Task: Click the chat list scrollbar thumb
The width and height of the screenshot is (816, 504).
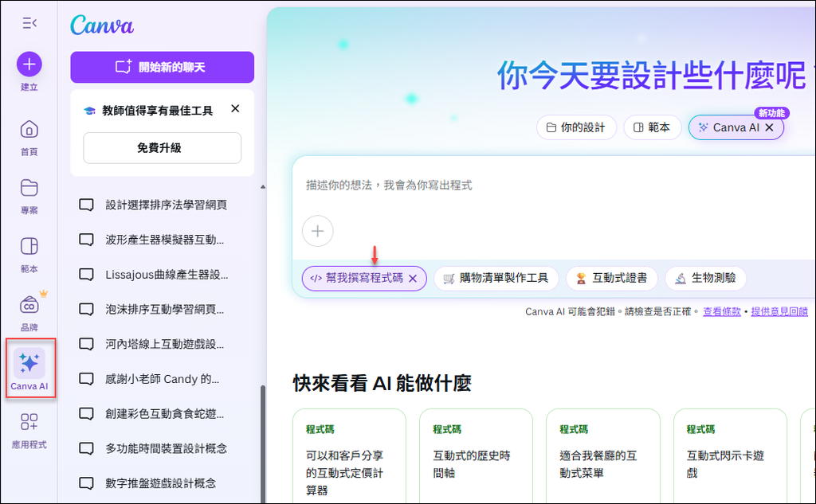Action: (263, 444)
